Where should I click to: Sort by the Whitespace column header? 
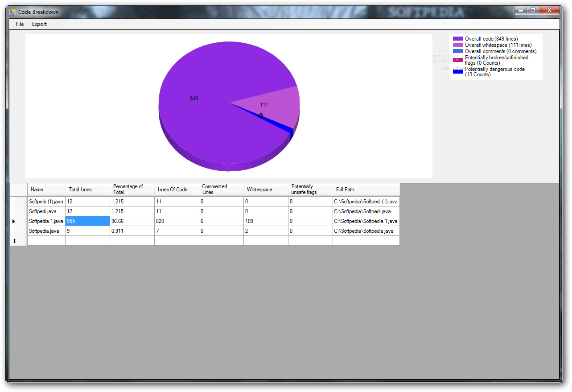(266, 190)
